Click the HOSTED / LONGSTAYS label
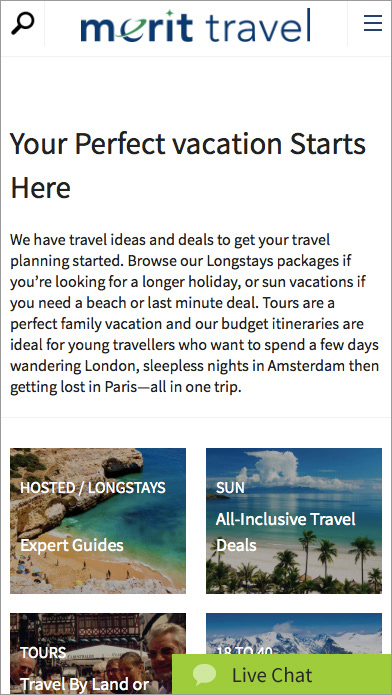This screenshot has width=392, height=695. (x=93, y=488)
